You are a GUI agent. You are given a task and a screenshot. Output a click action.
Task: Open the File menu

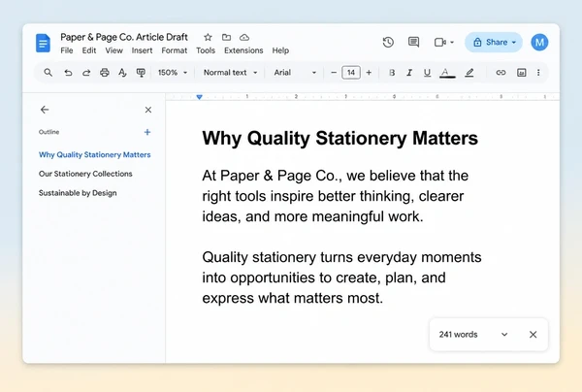[67, 50]
